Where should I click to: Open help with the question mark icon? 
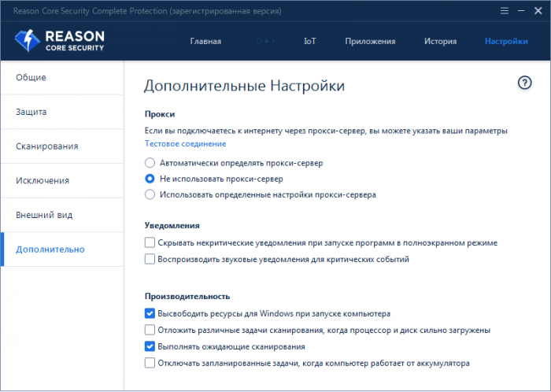click(525, 83)
